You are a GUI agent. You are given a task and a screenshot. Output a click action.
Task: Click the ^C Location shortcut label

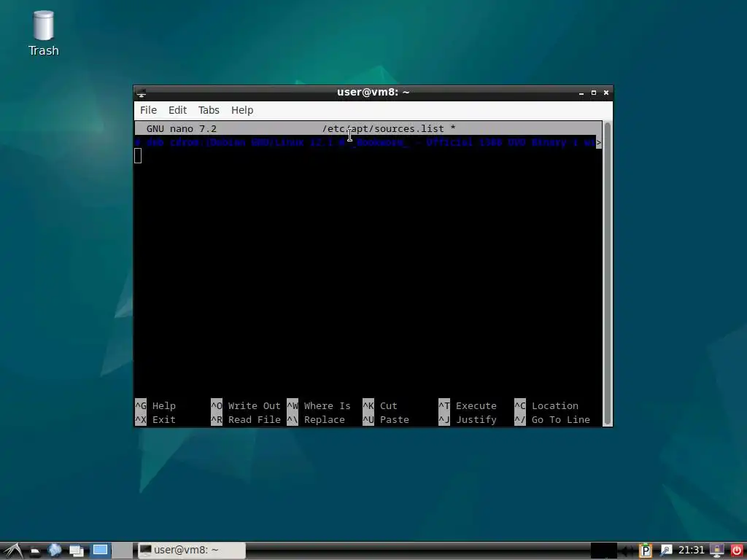(x=546, y=405)
